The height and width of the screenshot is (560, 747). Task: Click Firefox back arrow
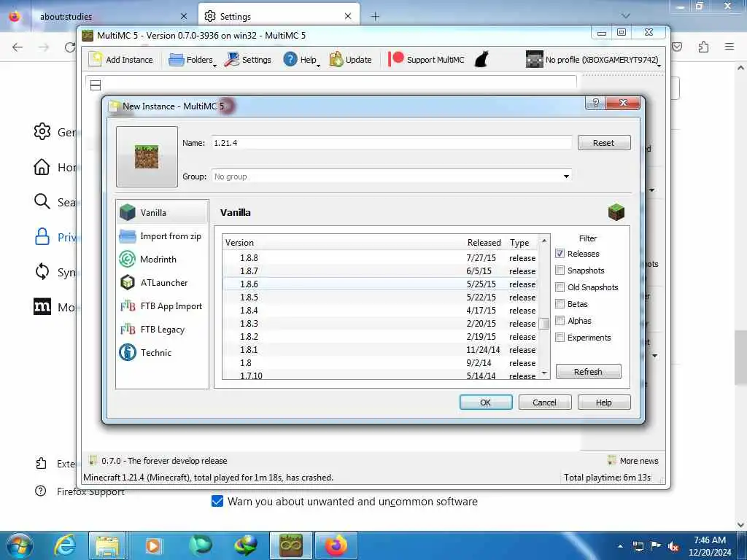tap(18, 47)
